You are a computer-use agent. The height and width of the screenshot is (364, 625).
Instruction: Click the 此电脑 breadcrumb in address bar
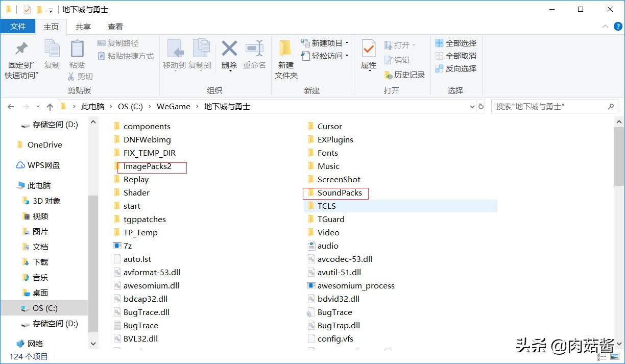tap(92, 107)
